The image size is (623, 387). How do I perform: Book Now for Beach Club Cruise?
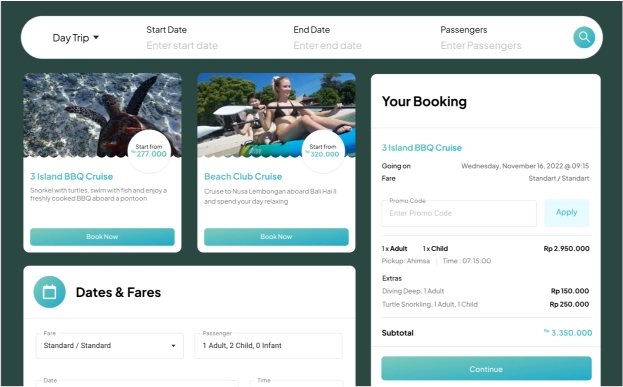point(276,237)
